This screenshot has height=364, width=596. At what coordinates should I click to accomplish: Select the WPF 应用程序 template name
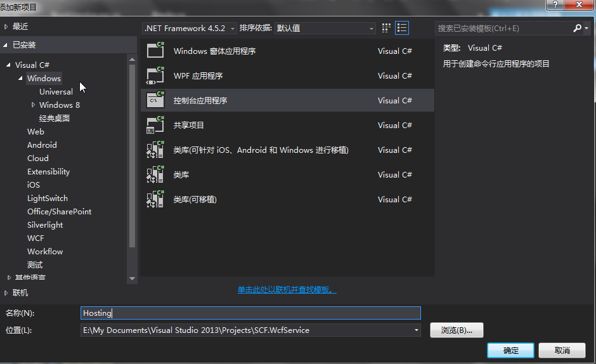[198, 75]
